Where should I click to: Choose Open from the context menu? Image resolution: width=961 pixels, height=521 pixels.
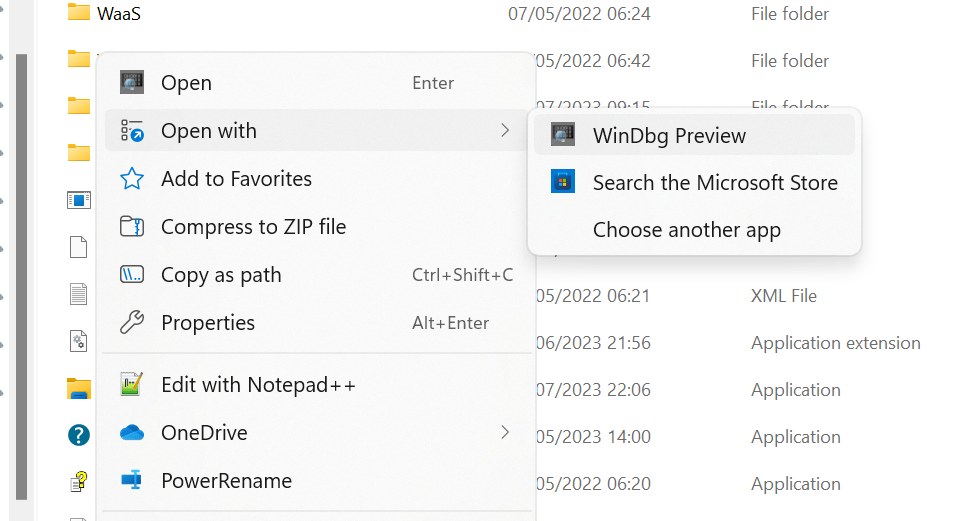click(x=316, y=83)
